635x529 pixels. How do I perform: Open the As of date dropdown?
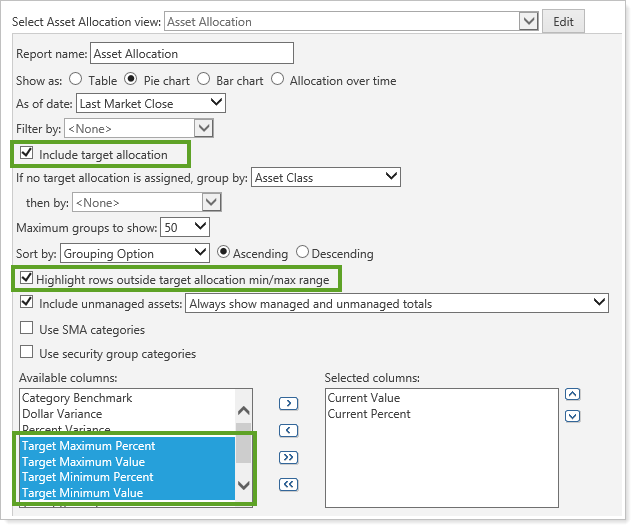coord(151,103)
